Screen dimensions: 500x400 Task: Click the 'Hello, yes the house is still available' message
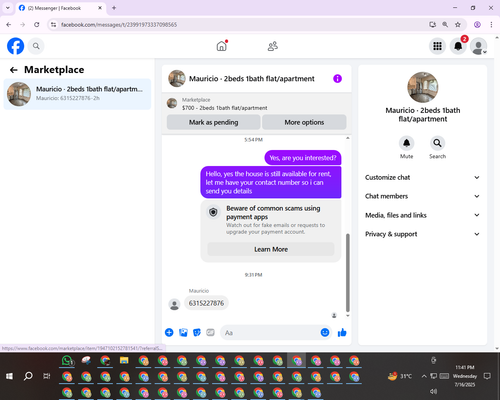tap(271, 182)
